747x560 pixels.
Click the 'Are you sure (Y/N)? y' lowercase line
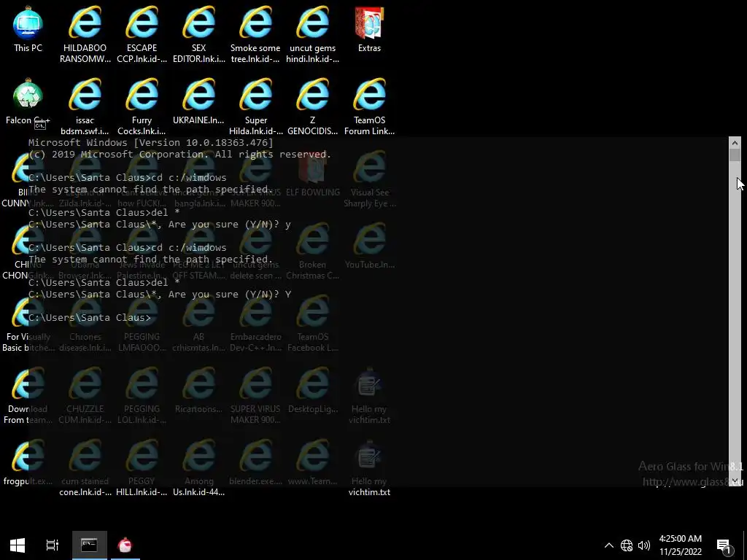pos(159,225)
